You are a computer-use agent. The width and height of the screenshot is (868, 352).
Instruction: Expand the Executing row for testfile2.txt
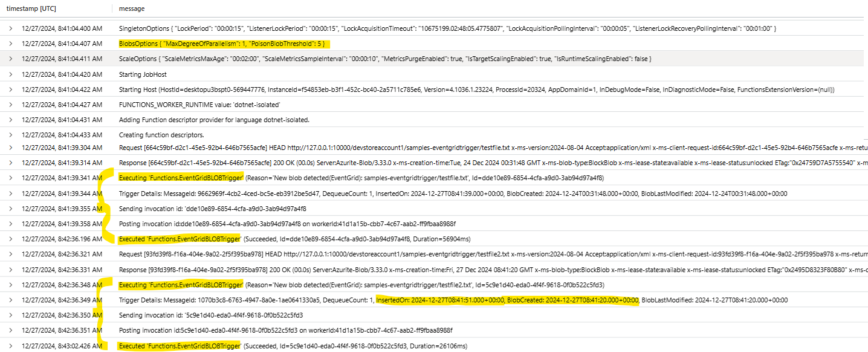coord(10,285)
